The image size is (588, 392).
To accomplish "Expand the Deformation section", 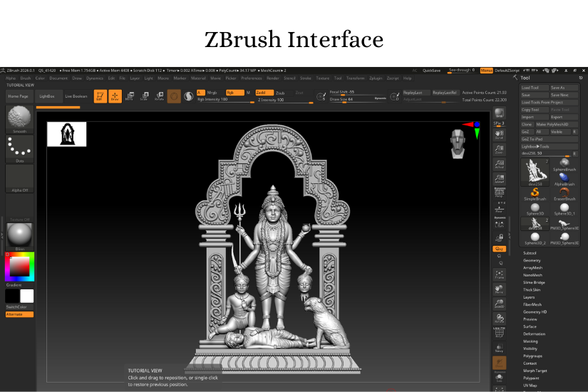I will (x=535, y=334).
